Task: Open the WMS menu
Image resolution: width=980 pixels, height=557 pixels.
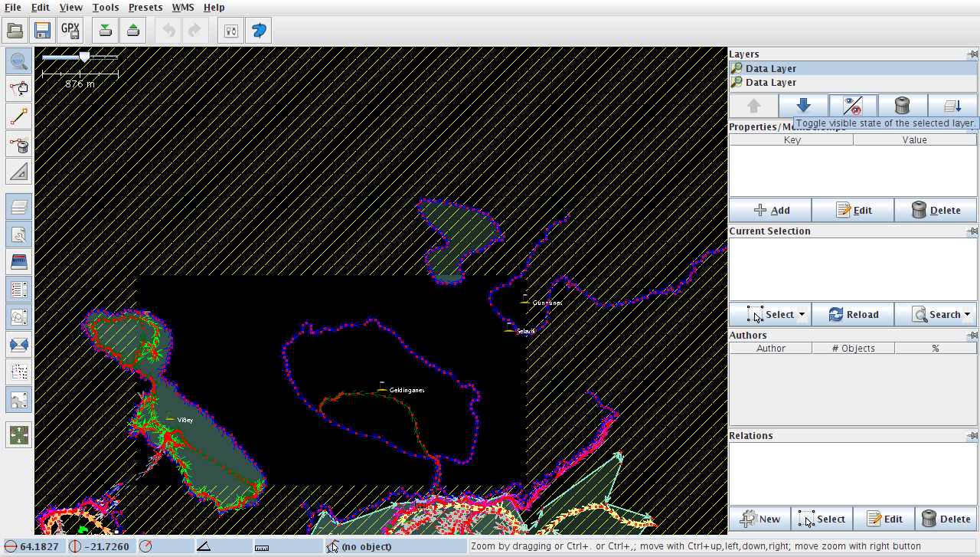Action: click(x=182, y=7)
